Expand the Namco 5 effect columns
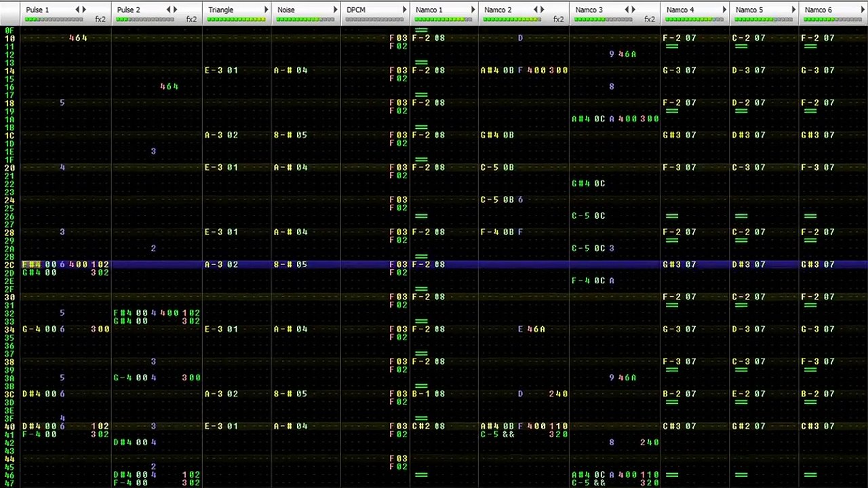The height and width of the screenshot is (488, 868). click(793, 9)
